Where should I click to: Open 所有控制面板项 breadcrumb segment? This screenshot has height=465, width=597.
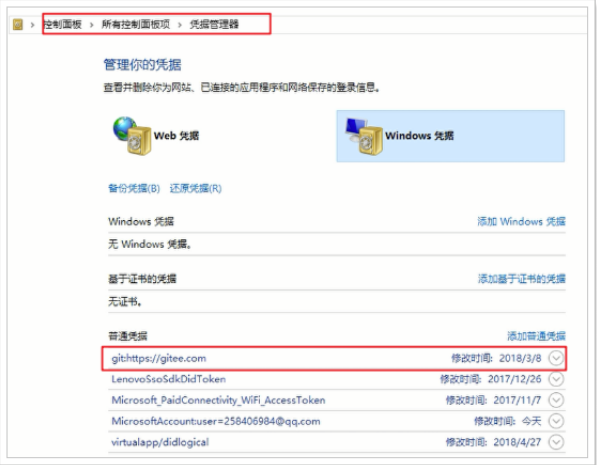coord(136,24)
